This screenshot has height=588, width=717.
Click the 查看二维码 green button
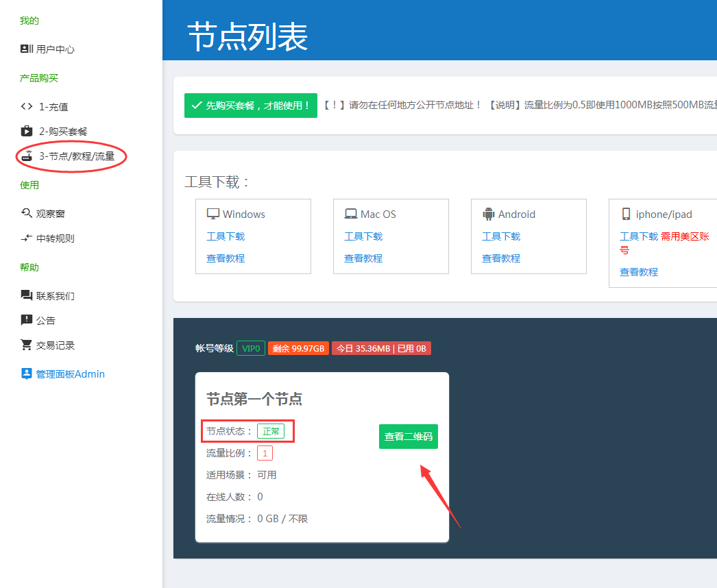coord(408,437)
